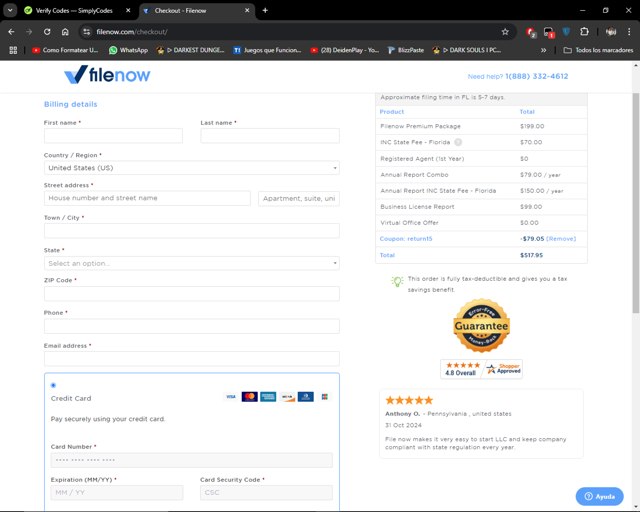Open the DARK SOULS I PC bookmark
640x512 pixels.
coord(467,50)
